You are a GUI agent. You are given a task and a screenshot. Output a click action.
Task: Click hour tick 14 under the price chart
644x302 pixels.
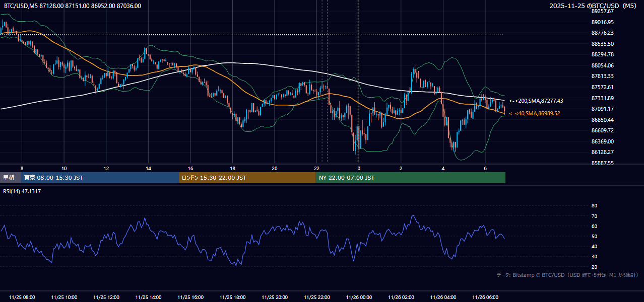148,168
